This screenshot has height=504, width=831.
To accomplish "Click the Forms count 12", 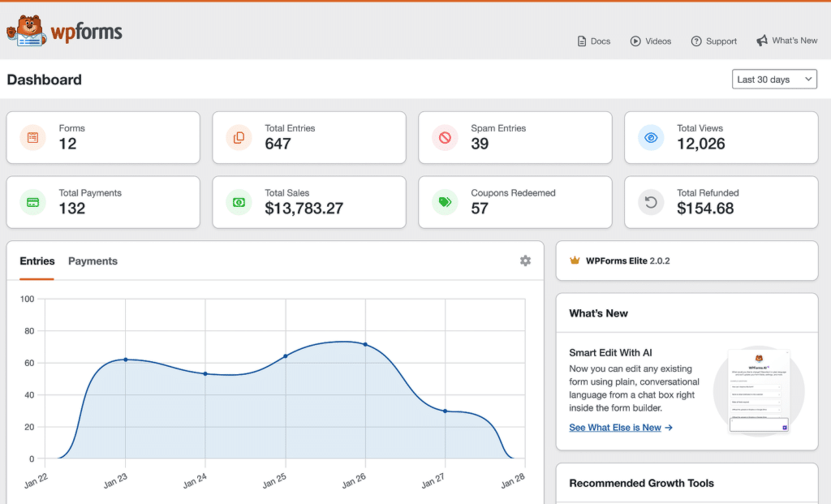I will (x=68, y=144).
